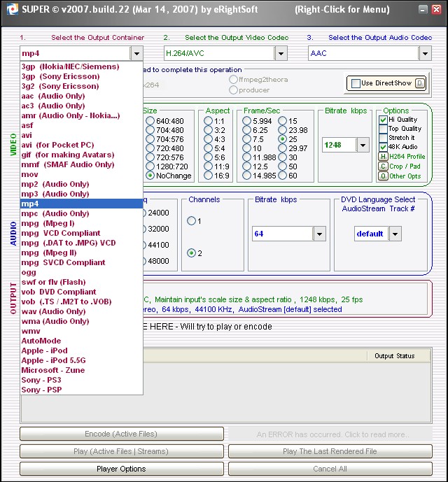Select the 1280:720 video size
Screen dimensions: 448x482
(150, 166)
